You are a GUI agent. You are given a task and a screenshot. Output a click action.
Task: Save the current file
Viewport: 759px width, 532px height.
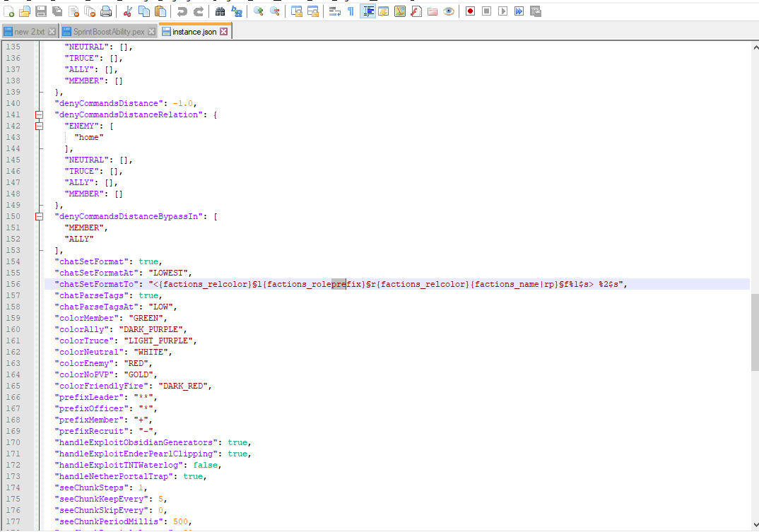pyautogui.click(x=41, y=11)
